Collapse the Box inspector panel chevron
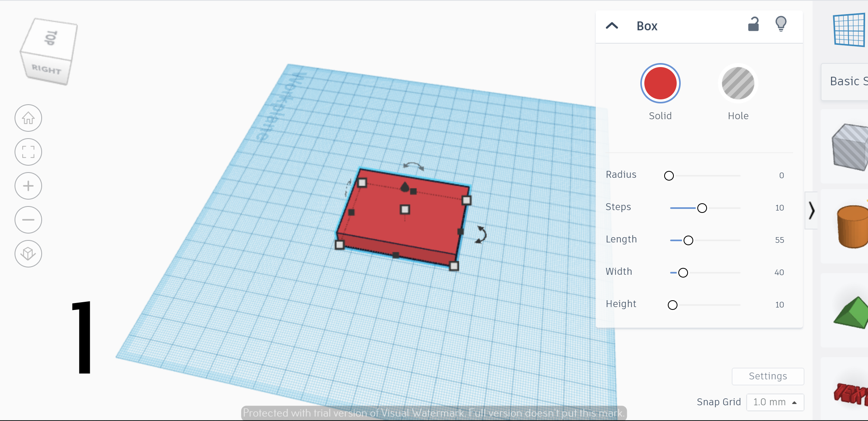Viewport: 868px width, 421px height. tap(612, 26)
